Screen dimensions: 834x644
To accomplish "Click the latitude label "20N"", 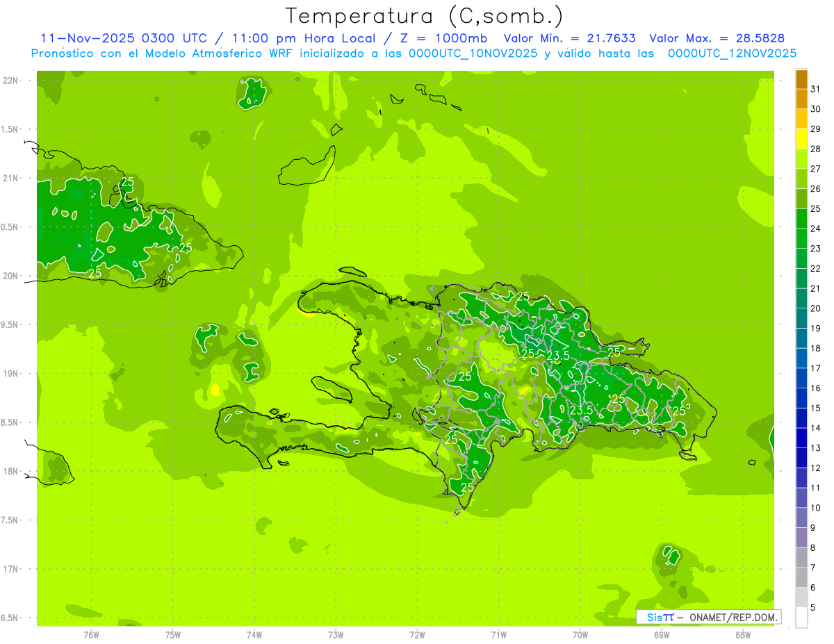I will point(11,276).
